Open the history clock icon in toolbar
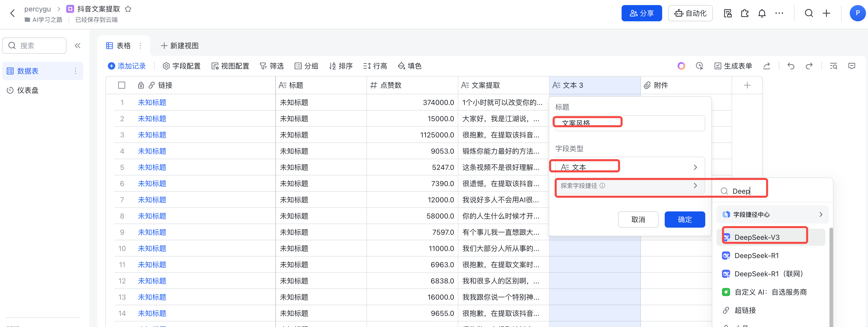 [699, 66]
